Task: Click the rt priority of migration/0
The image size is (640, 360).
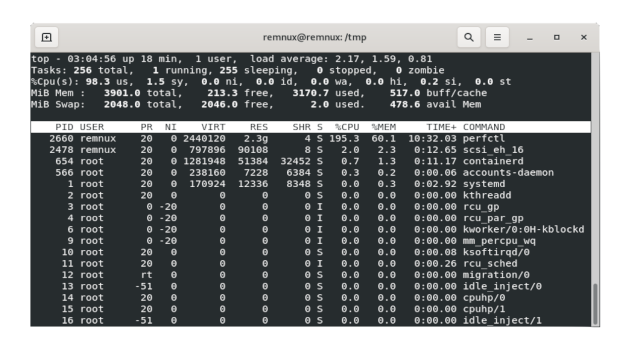Action: tap(147, 275)
